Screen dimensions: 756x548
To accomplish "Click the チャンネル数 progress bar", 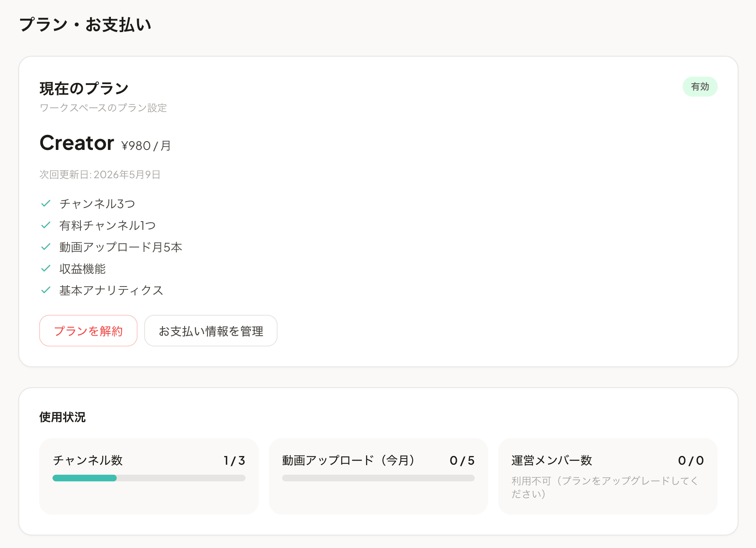I will [x=149, y=478].
